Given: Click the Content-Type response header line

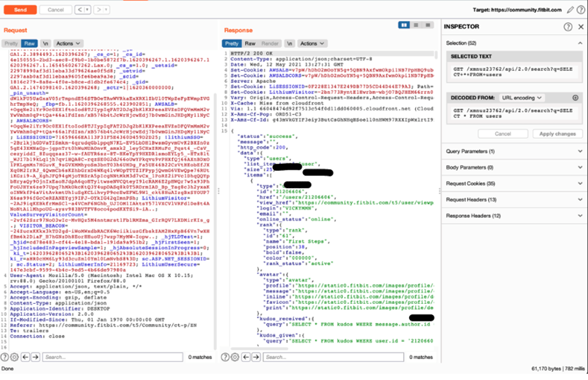Looking at the screenshot, I should (x=301, y=59).
